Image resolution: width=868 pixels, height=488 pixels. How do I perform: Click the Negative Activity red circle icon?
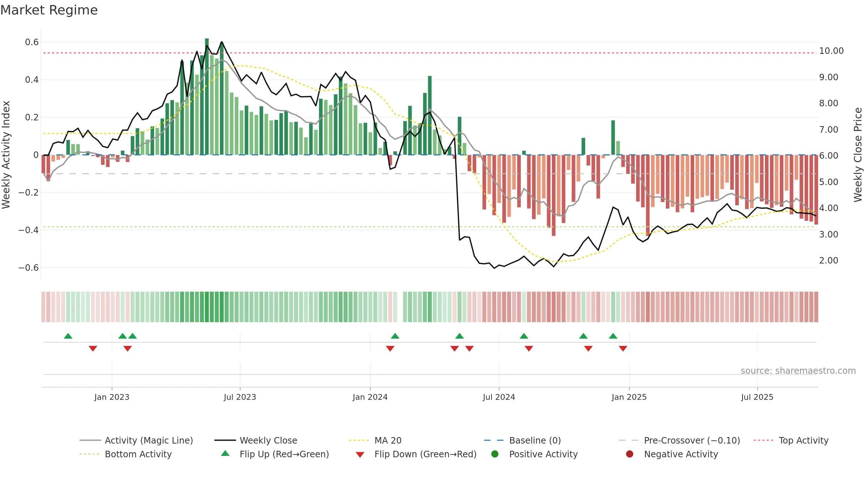tap(630, 454)
